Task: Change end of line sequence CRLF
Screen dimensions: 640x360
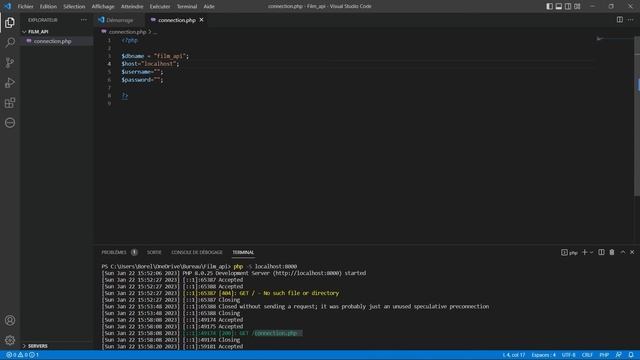Action: coord(587,355)
